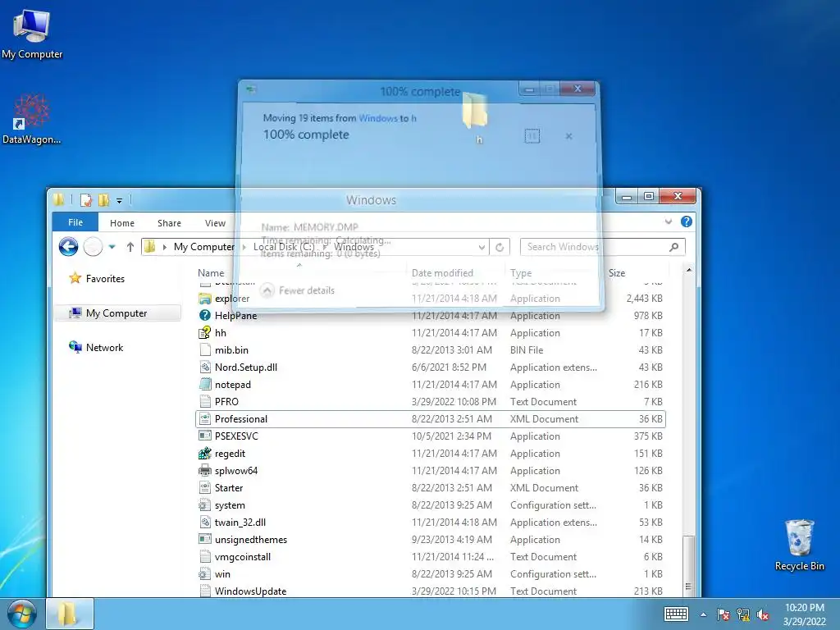Select the PSEXESVC application icon

pyautogui.click(x=204, y=436)
